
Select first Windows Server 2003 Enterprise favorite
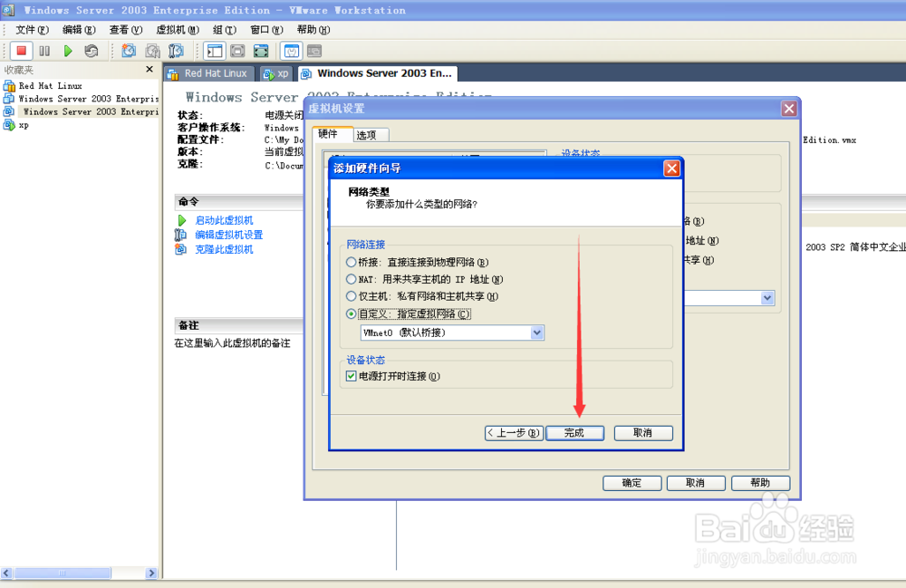pyautogui.click(x=88, y=99)
